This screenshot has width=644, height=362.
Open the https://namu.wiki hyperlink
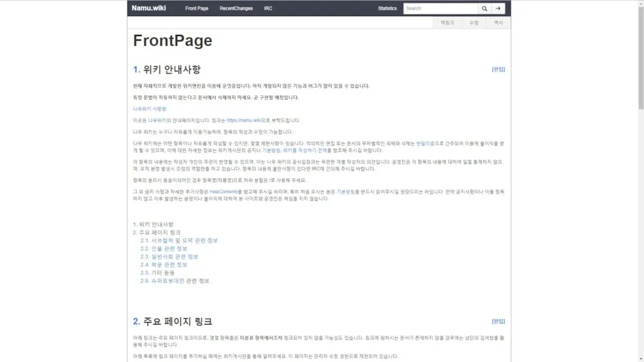[243, 120]
